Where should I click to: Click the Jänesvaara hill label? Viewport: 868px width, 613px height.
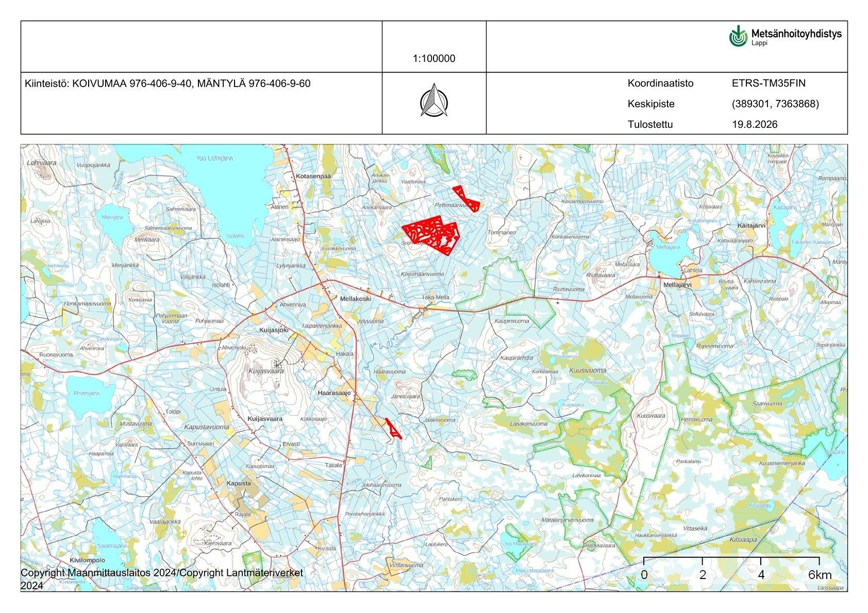coord(406,397)
